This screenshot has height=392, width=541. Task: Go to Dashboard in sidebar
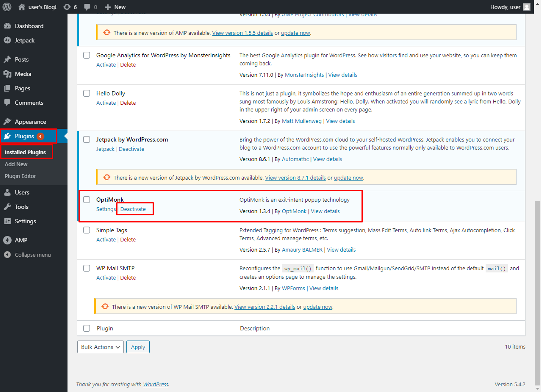point(29,26)
